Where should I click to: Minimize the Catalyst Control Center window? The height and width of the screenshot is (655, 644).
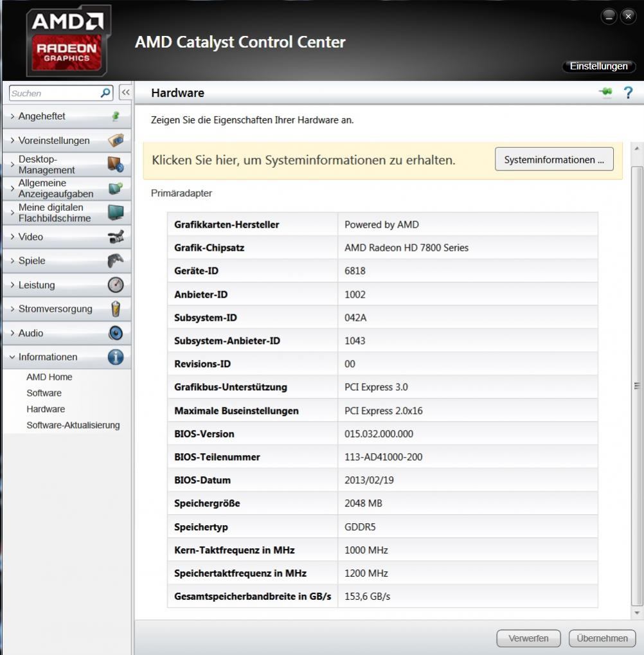click(x=609, y=16)
